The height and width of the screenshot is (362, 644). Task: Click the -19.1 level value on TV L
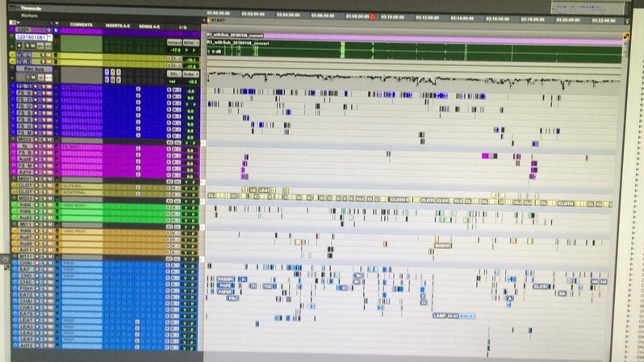click(x=191, y=60)
